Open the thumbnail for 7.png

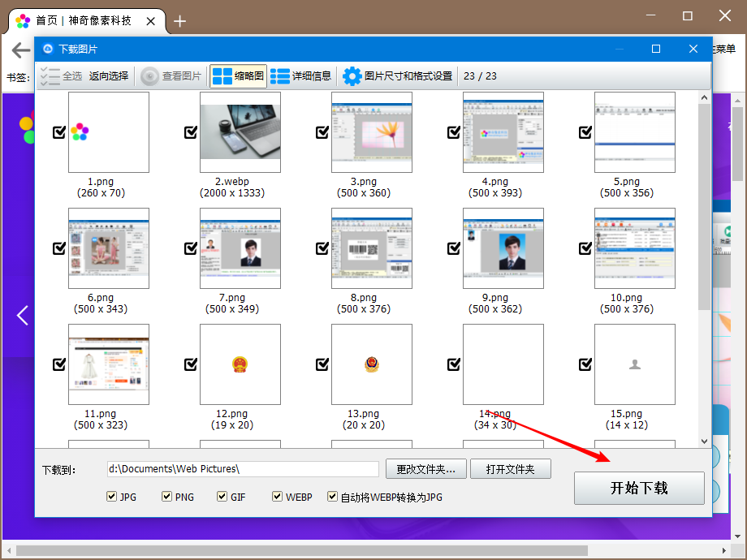pyautogui.click(x=240, y=248)
